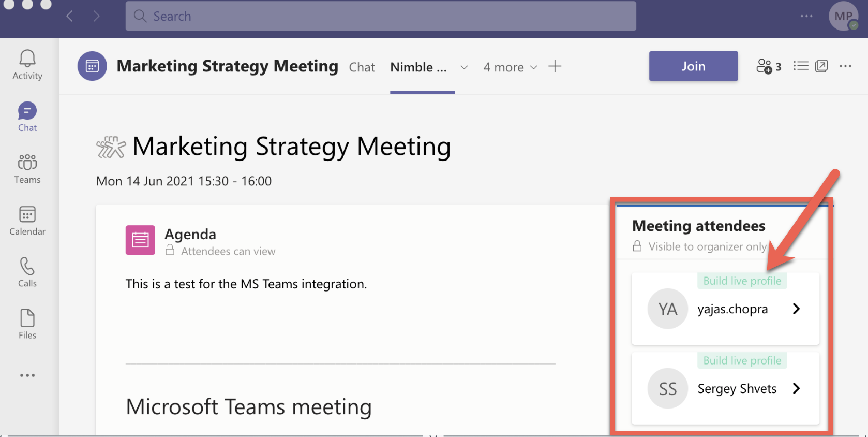The height and width of the screenshot is (437, 868).
Task: Expand yajas.chopra attendee details chevron
Action: tap(796, 309)
